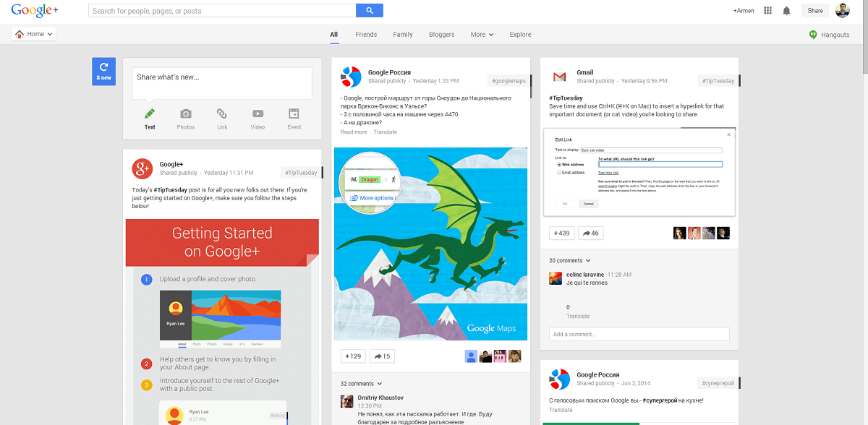The image size is (868, 425).
Task: Focus the search people, pages, posts field
Action: (x=222, y=11)
